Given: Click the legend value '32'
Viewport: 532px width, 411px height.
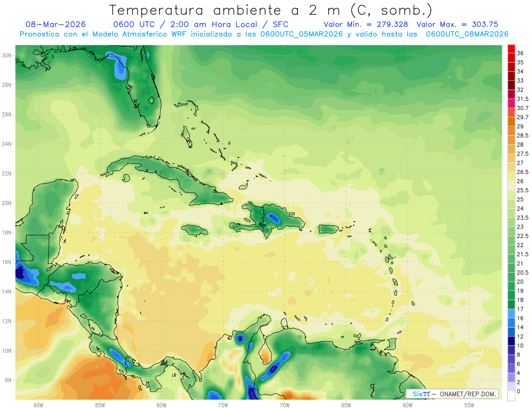Looking at the screenshot, I should tap(520, 90).
